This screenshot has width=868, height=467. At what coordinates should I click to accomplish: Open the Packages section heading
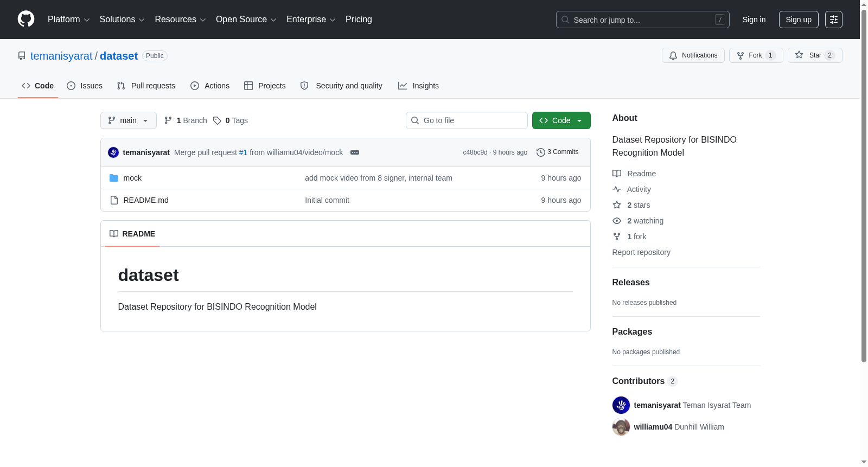632,331
